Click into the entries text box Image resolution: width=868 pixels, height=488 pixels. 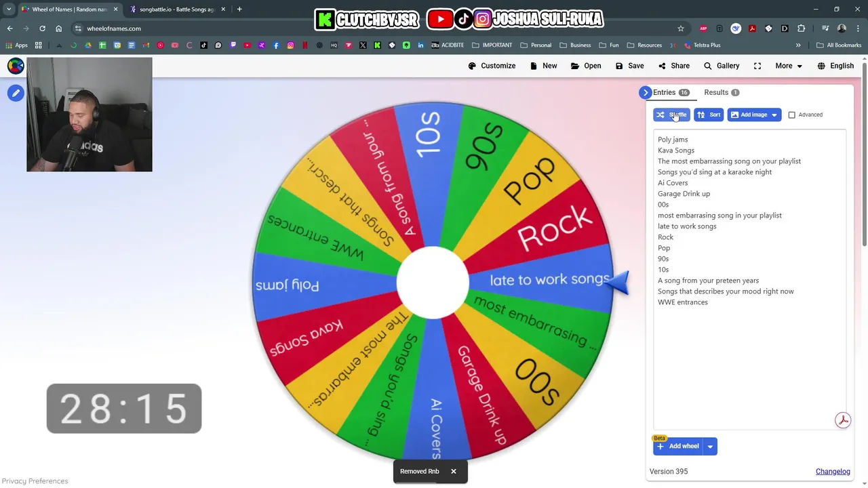click(749, 278)
